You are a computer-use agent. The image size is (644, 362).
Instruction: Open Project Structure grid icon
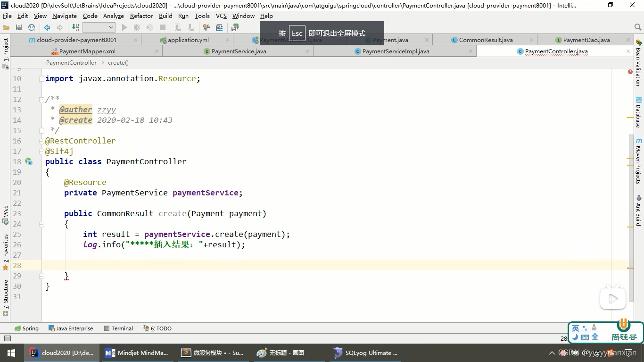[219, 27]
